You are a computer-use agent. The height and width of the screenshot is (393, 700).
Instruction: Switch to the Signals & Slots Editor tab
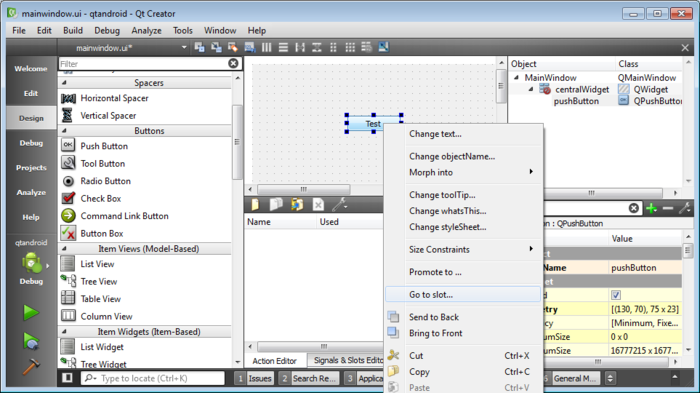(346, 360)
